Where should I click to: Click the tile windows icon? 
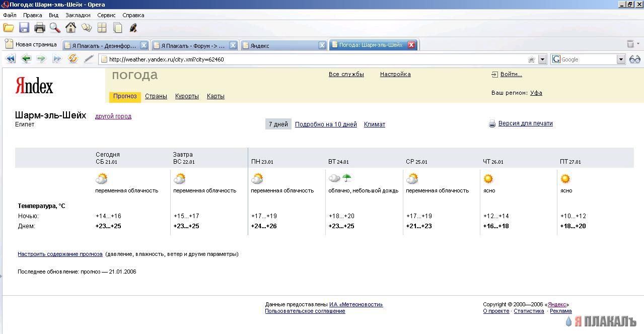coord(102,28)
